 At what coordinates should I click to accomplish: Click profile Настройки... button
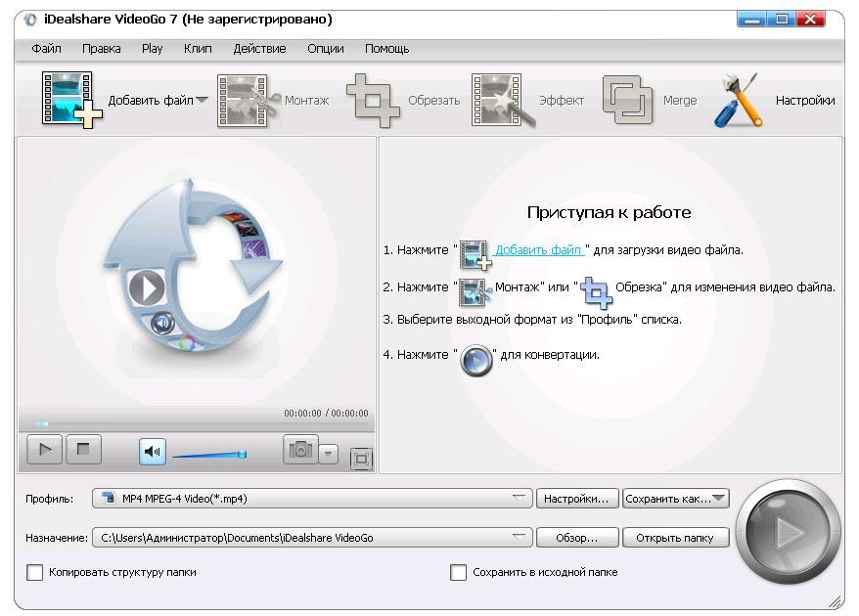coord(577,499)
